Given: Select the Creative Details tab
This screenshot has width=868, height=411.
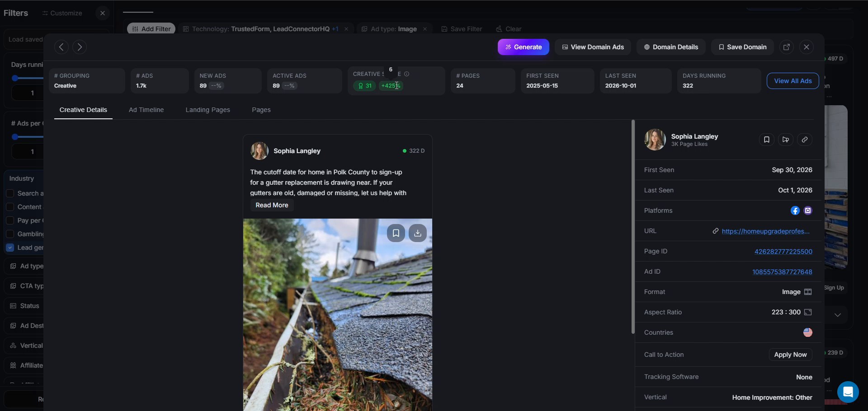Looking at the screenshot, I should (83, 110).
